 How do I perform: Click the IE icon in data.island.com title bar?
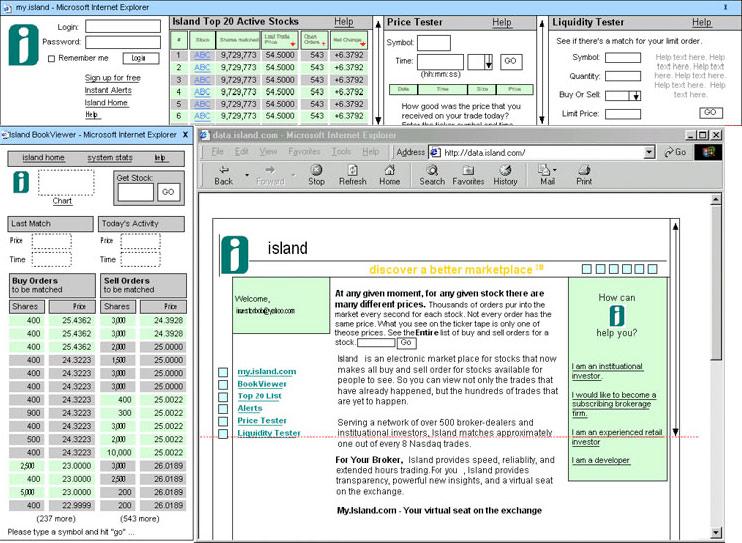(x=204, y=135)
